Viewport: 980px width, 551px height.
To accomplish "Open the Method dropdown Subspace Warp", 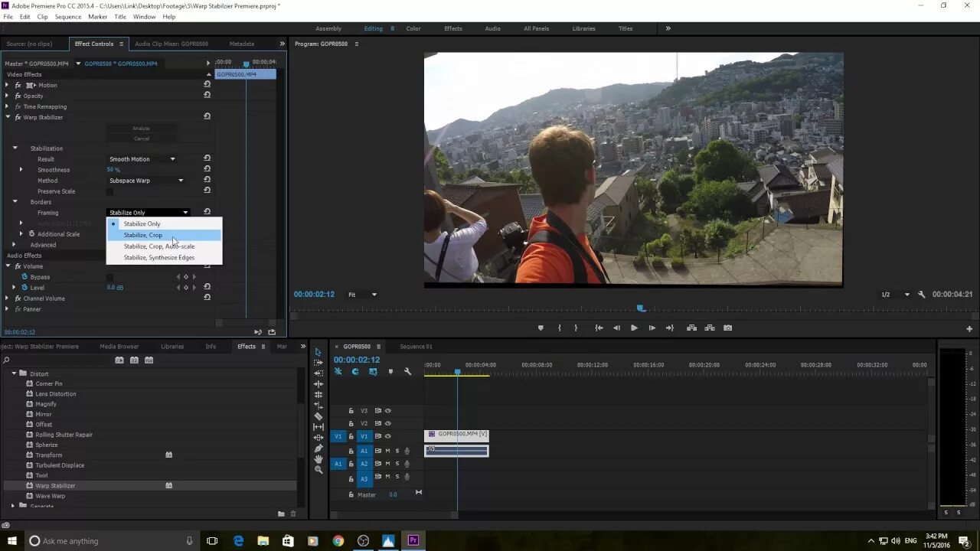I will [x=146, y=181].
